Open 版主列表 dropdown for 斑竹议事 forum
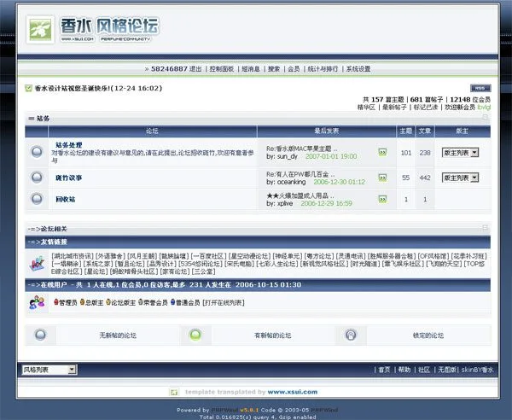This screenshot has width=512, height=420. [x=460, y=178]
